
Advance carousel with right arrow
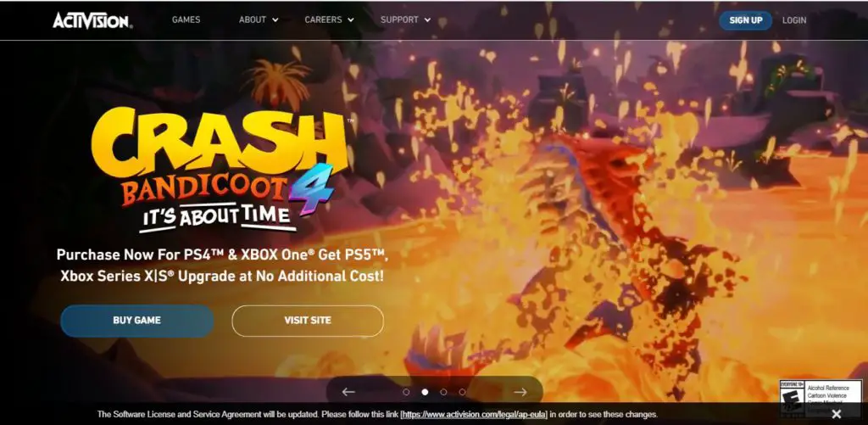(x=520, y=392)
